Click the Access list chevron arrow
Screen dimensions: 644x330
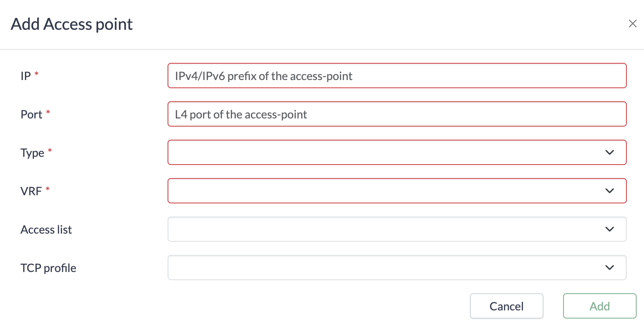(609, 229)
